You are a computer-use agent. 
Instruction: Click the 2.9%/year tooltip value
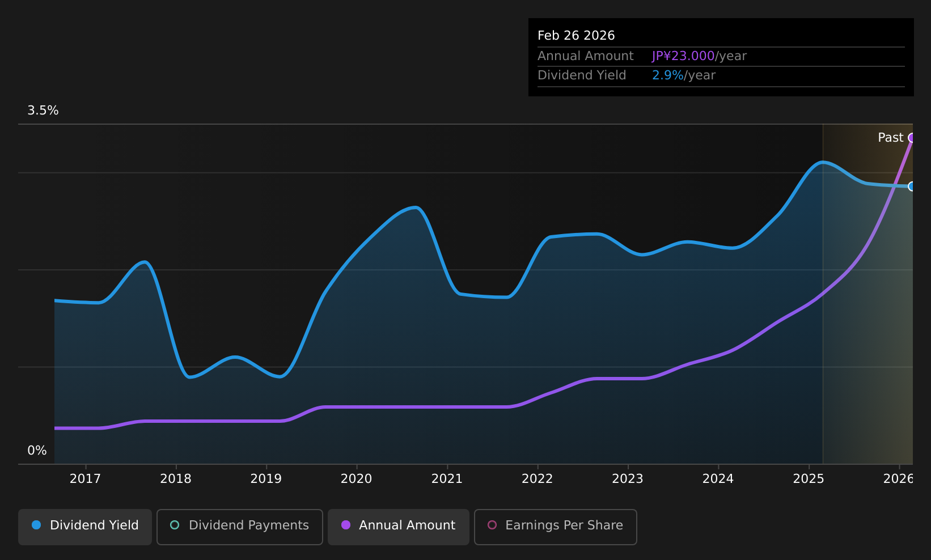pos(684,75)
